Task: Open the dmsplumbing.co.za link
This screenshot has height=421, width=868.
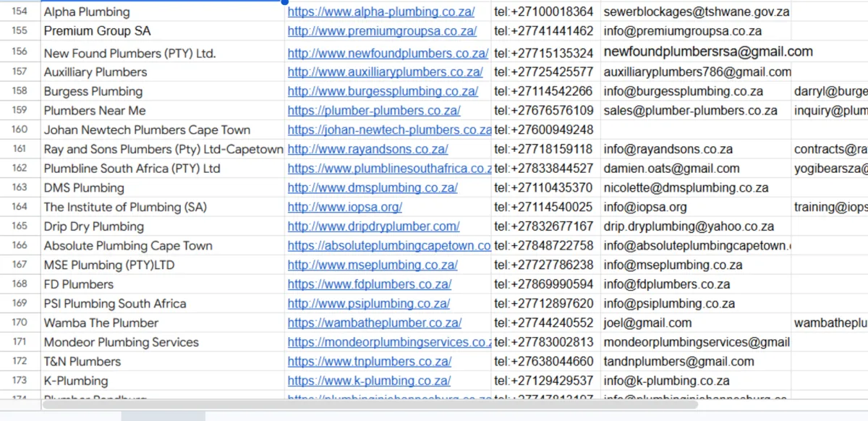Action: (x=373, y=188)
